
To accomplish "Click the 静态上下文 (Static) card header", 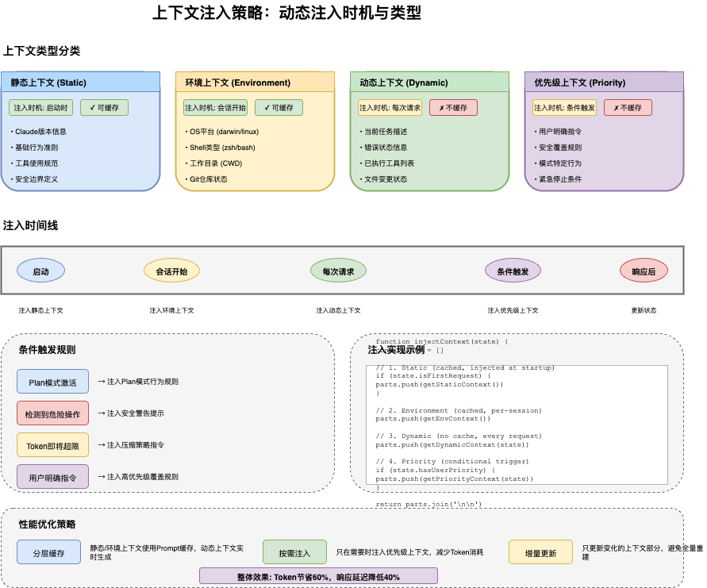I will point(80,82).
